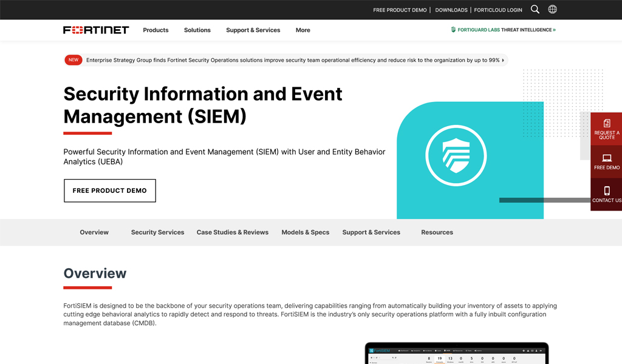Click the FortiGuard Labs shield icon

(x=453, y=30)
